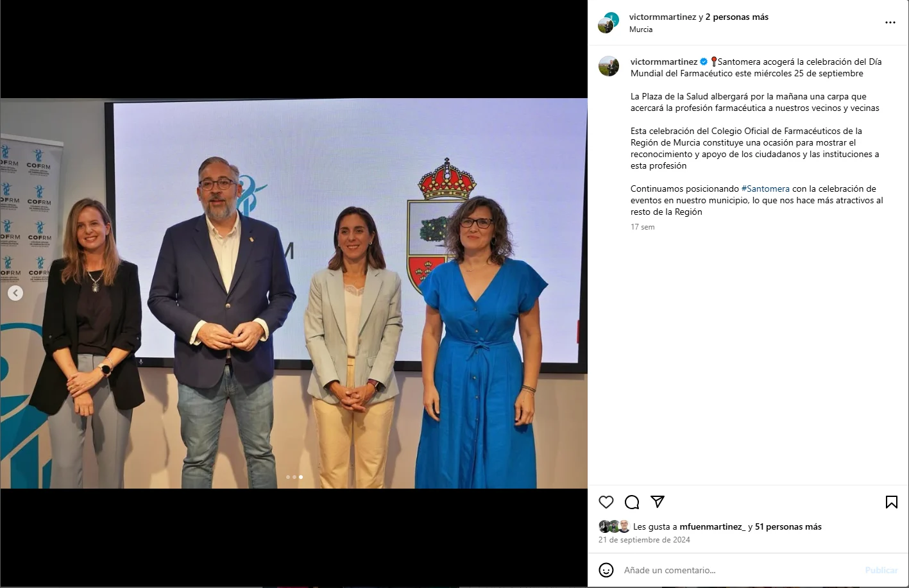
Task: Open the emoji picker in the comment box
Action: click(606, 570)
